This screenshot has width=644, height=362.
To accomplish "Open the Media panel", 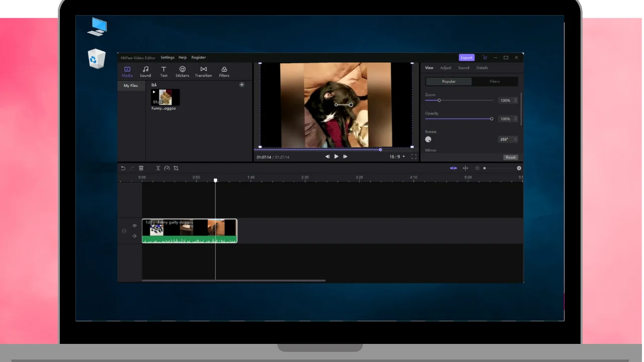I will coord(127,72).
